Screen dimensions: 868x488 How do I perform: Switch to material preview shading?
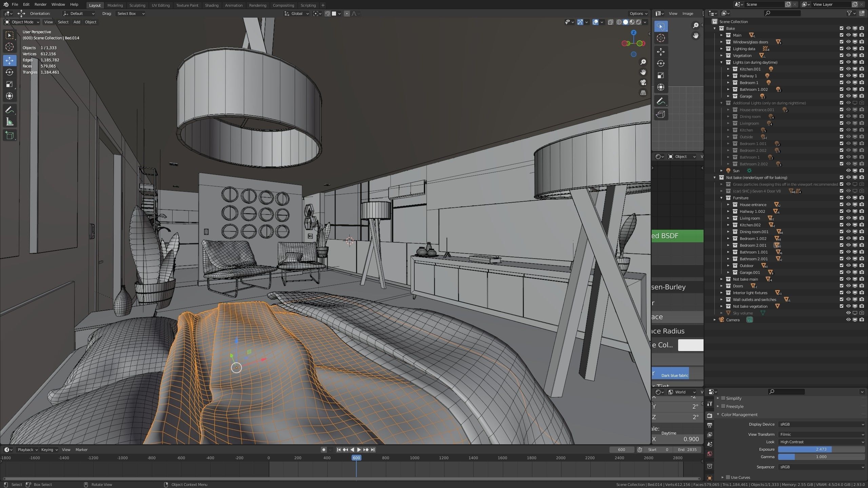click(x=632, y=22)
